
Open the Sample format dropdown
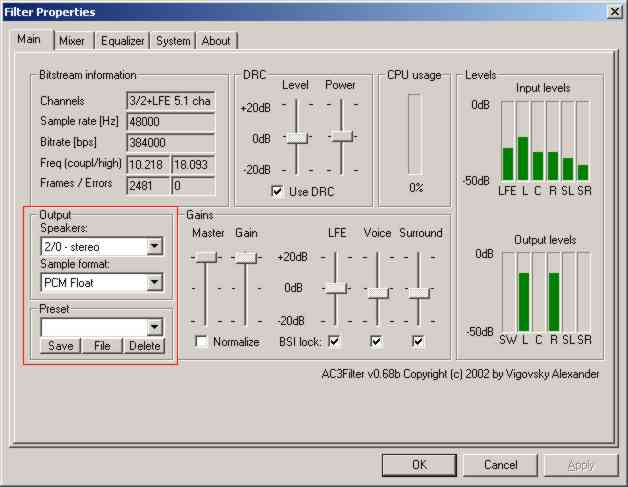[154, 283]
